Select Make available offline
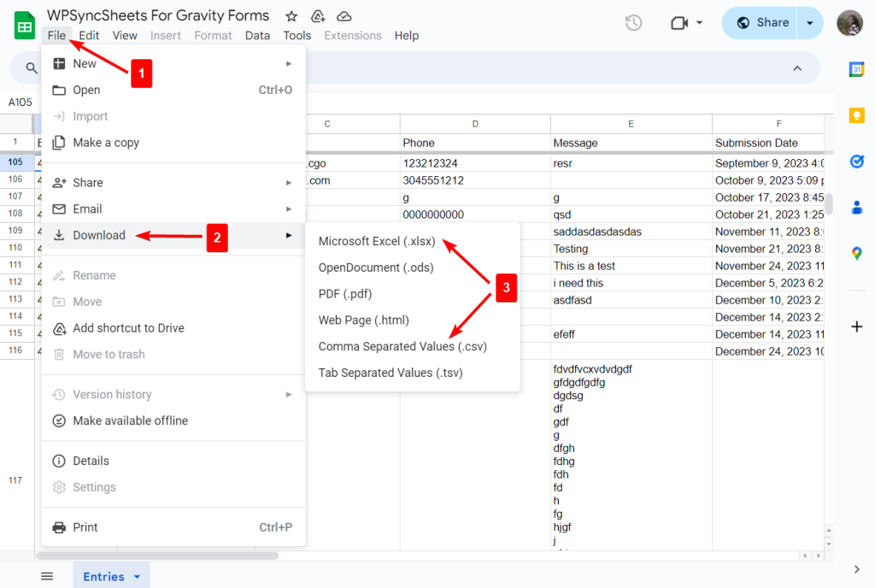This screenshot has width=875, height=588. tap(173, 420)
